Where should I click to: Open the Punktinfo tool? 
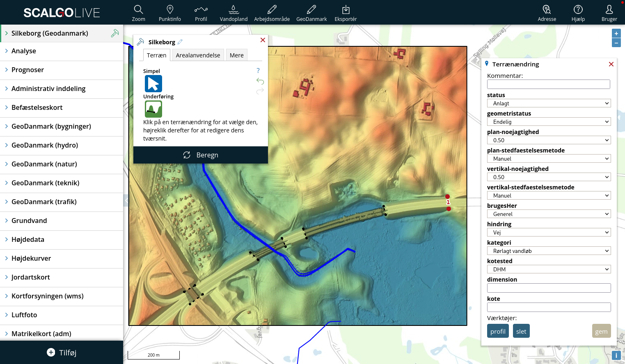tap(170, 13)
